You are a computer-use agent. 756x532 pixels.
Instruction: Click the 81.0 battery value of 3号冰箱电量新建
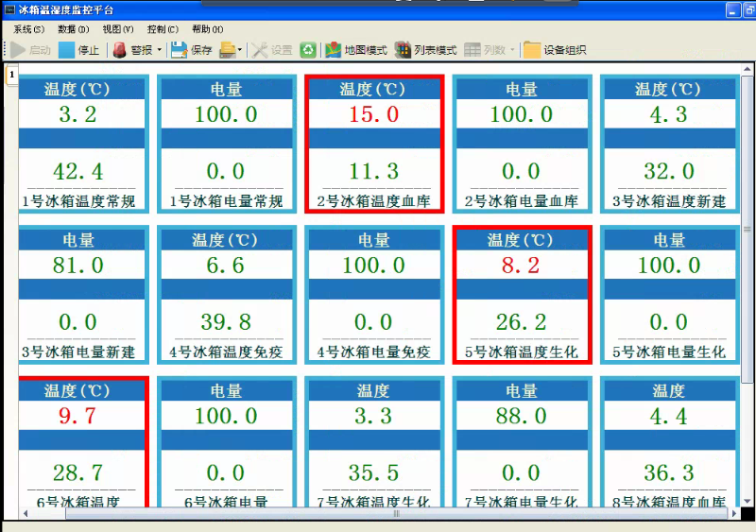[78, 266]
